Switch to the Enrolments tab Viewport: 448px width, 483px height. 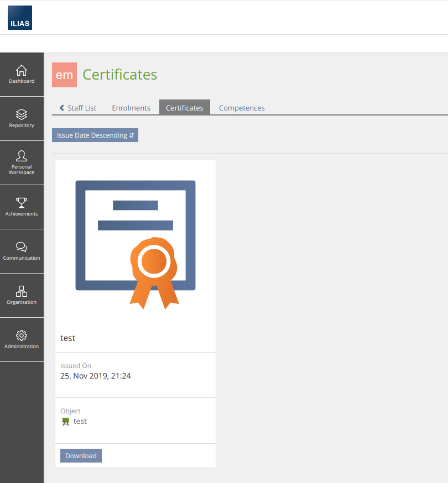pyautogui.click(x=131, y=108)
